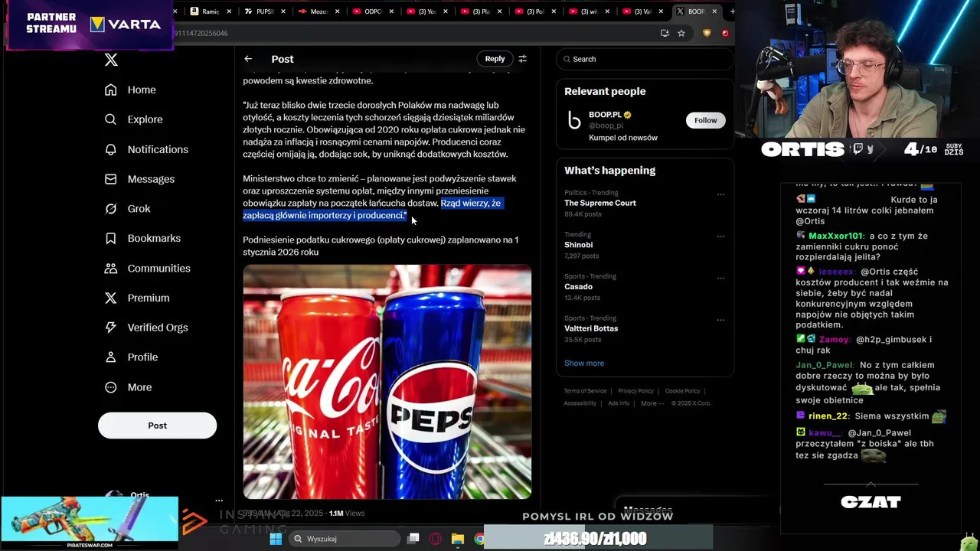The height and width of the screenshot is (551, 980).
Task: Click the 1.1M Views count
Action: tap(346, 514)
